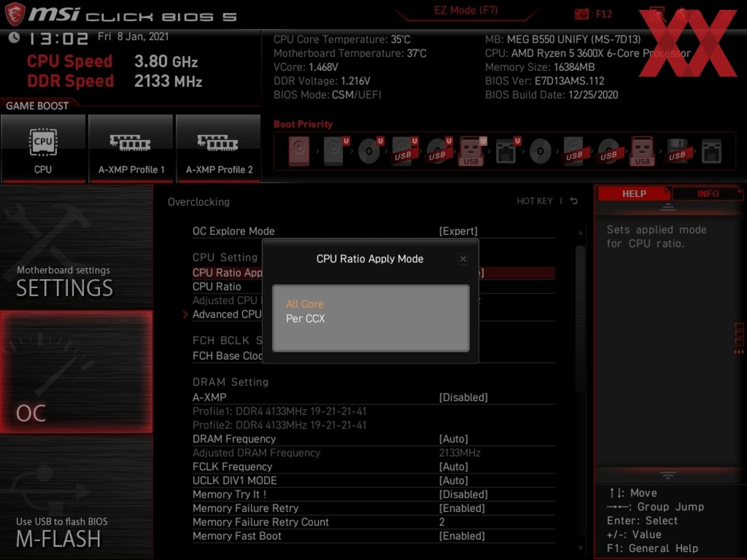
Task: Select the UEFI CD/DVD boot device icon
Action: pos(370,152)
